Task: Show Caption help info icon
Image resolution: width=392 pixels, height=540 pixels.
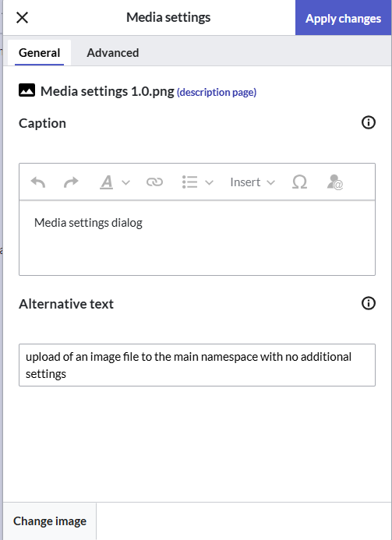Action: (369, 122)
